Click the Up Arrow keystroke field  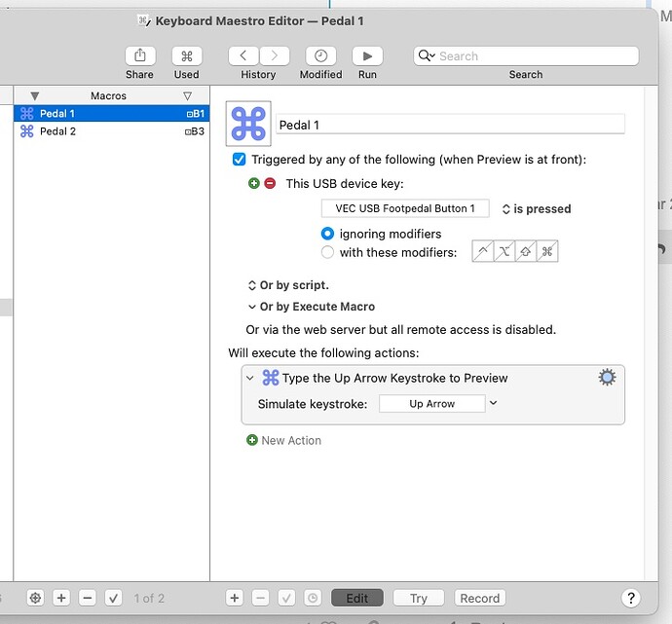click(432, 404)
